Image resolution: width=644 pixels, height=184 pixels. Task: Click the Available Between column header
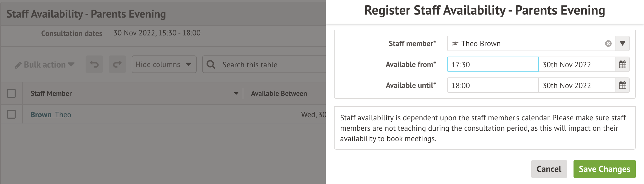(x=279, y=93)
